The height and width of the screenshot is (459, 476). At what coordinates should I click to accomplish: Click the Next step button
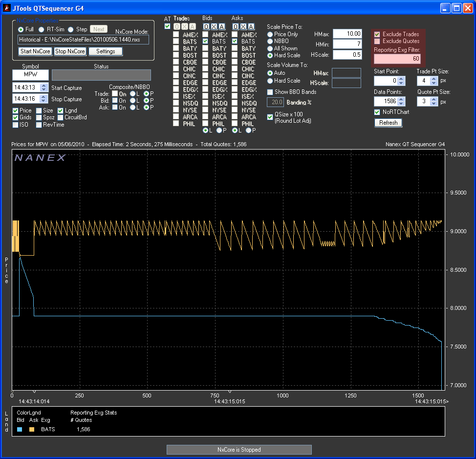tap(99, 29)
